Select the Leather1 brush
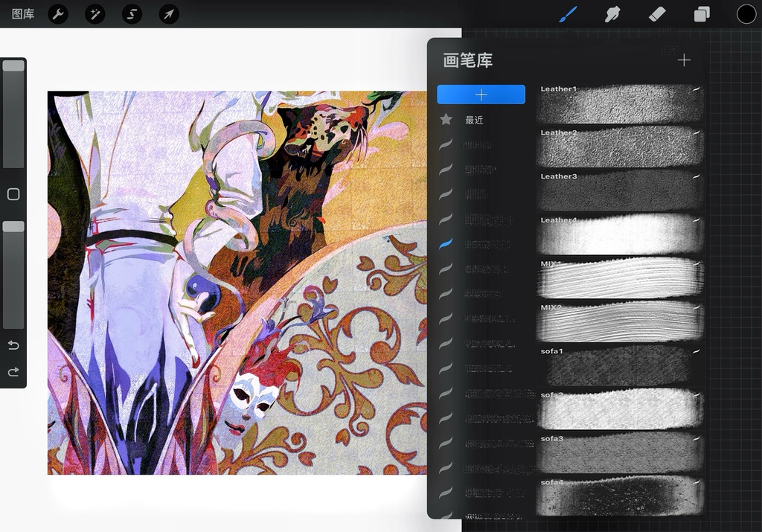762x532 pixels. pos(620,104)
